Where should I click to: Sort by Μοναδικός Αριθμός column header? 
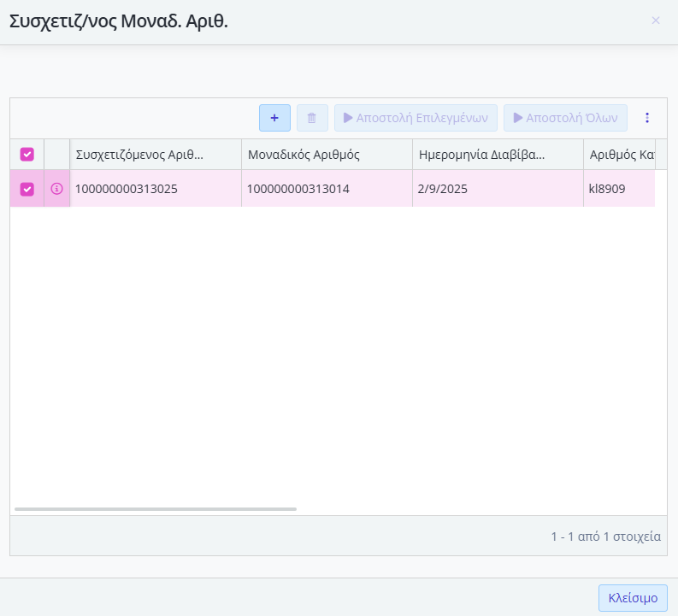[304, 155]
